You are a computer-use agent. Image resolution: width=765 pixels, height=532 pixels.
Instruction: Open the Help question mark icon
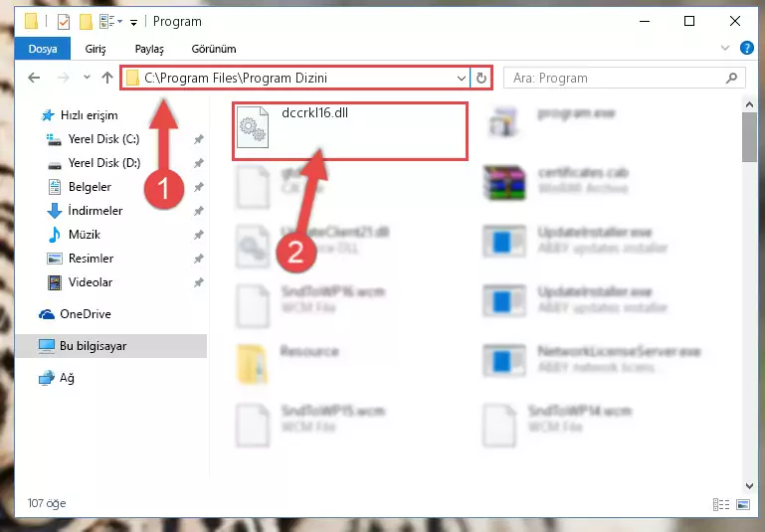747,48
